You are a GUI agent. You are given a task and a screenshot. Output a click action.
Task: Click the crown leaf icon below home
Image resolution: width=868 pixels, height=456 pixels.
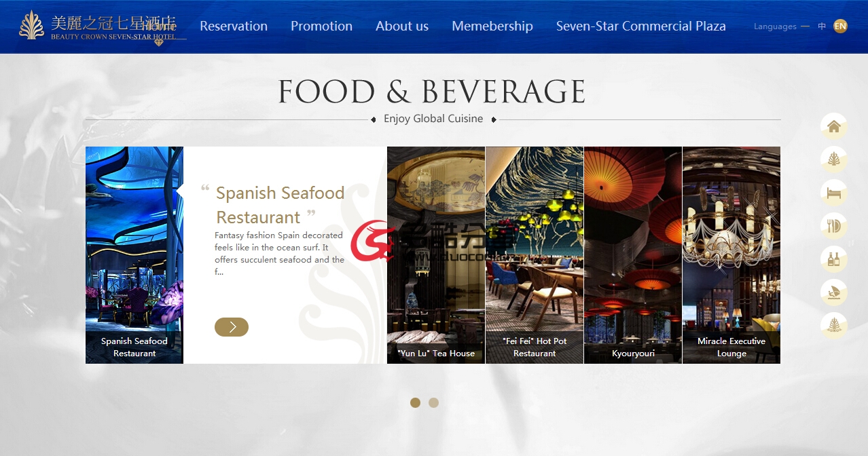[x=834, y=159]
